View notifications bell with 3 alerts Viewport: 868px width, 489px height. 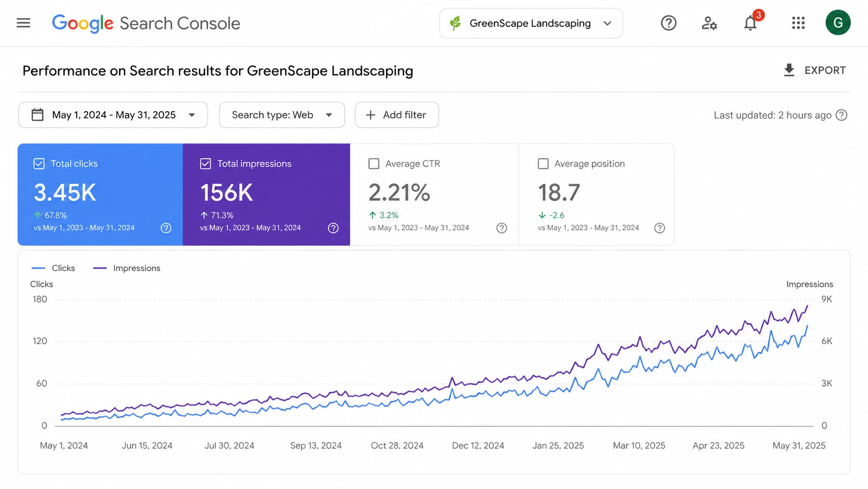(751, 22)
